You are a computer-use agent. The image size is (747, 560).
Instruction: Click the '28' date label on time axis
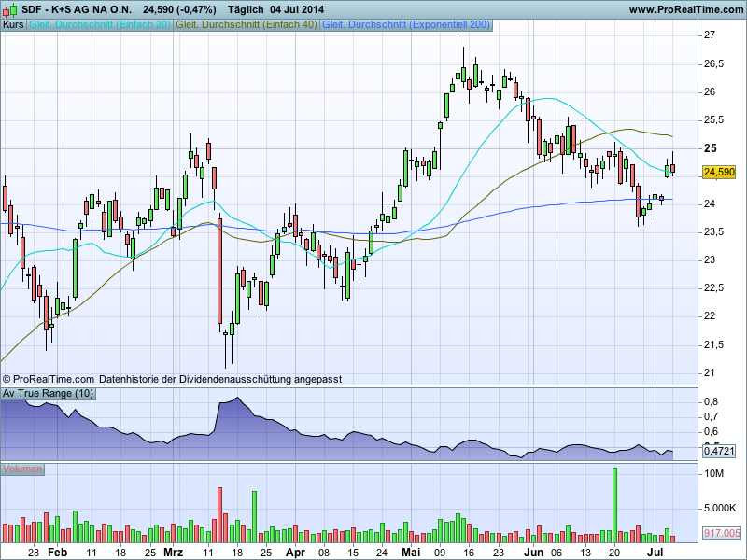pyautogui.click(x=34, y=553)
